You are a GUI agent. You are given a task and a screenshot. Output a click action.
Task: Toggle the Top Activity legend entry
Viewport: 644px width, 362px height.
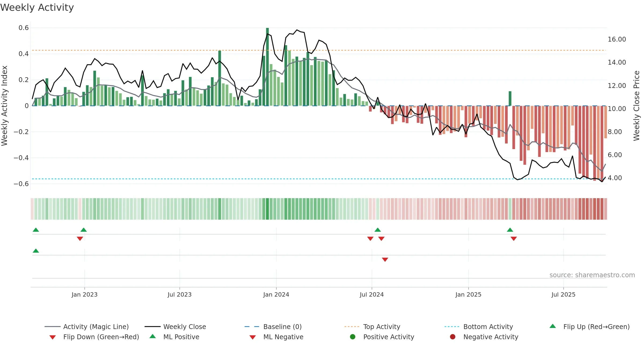point(372,327)
